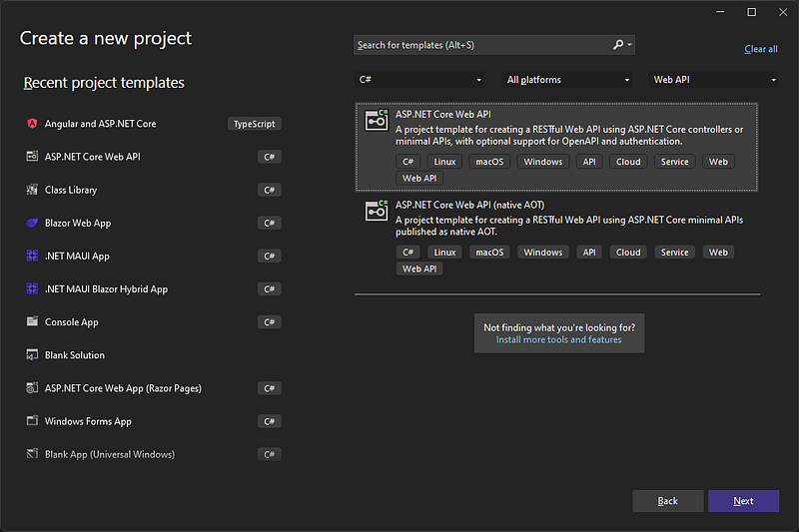
Task: Click the recent ASP.NET Core Web API icon
Action: [x=32, y=157]
